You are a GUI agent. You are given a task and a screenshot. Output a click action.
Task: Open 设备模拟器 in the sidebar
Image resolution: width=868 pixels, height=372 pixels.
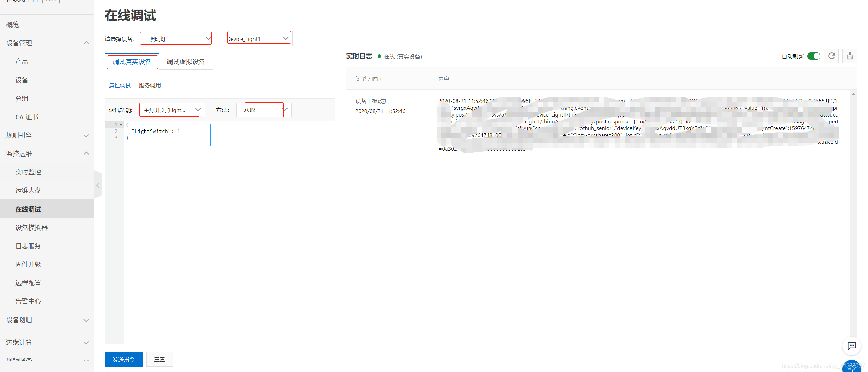click(32, 228)
